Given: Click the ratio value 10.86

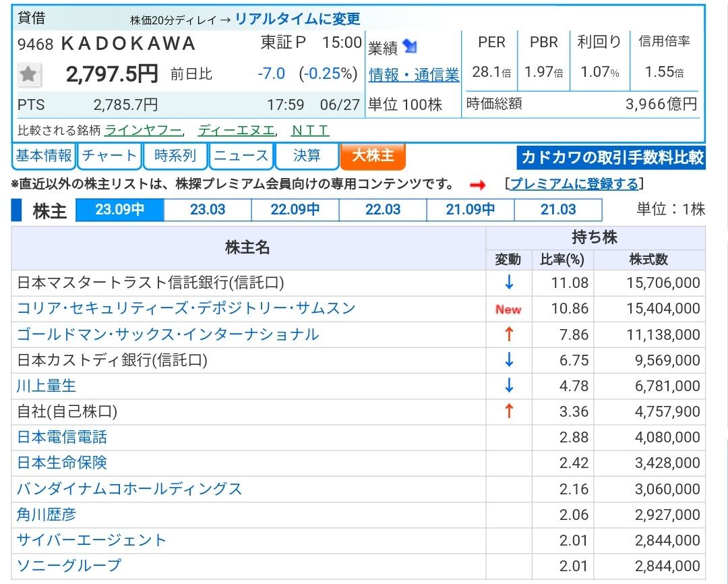Looking at the screenshot, I should [x=569, y=308].
